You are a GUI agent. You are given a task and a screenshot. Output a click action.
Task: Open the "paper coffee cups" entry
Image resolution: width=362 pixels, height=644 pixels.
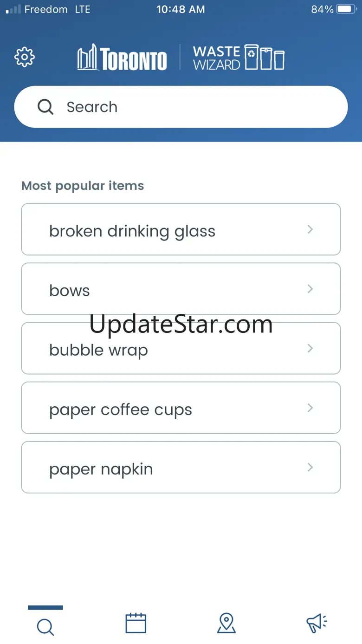121,410
